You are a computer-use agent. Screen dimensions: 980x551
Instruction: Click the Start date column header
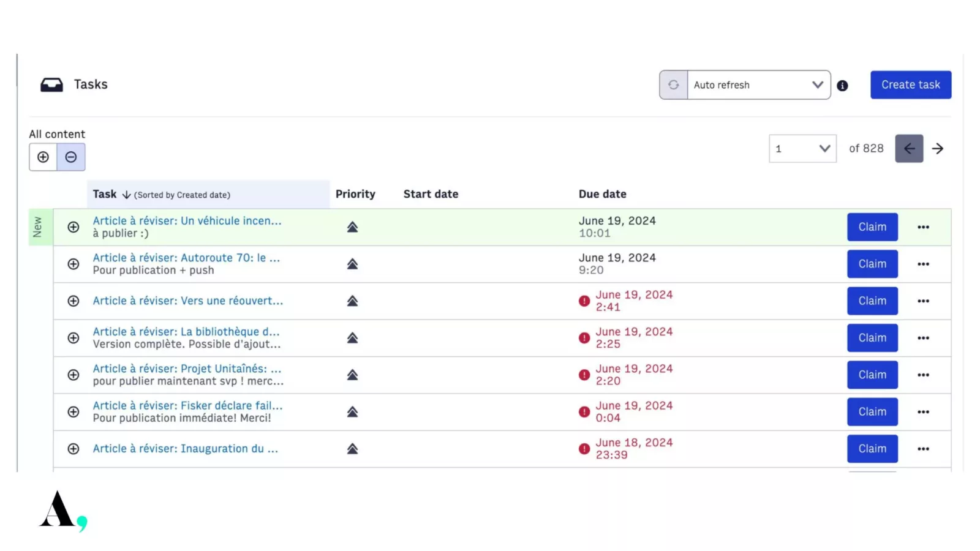[431, 194]
